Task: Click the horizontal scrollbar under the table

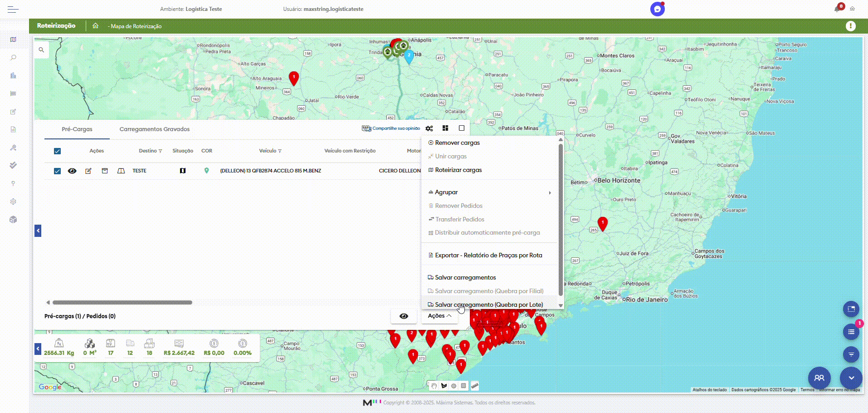Action: (122, 302)
